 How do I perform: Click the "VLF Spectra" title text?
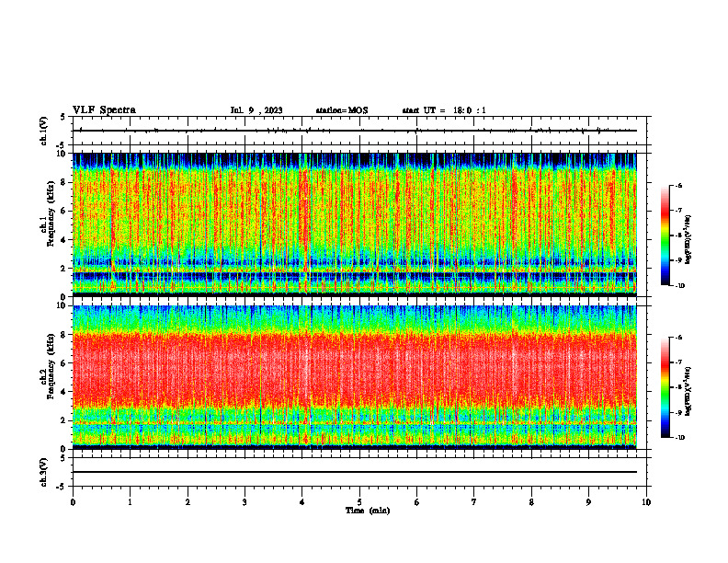(x=104, y=110)
